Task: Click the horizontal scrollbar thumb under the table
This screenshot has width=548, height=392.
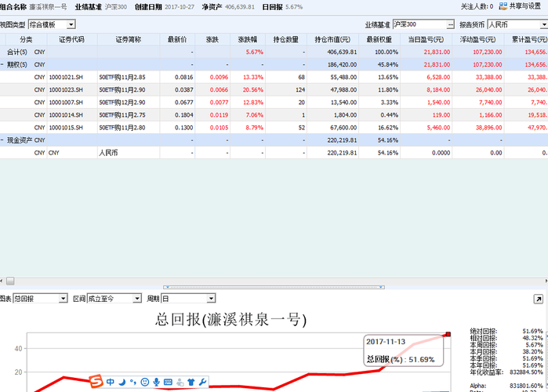Action: click(10, 281)
